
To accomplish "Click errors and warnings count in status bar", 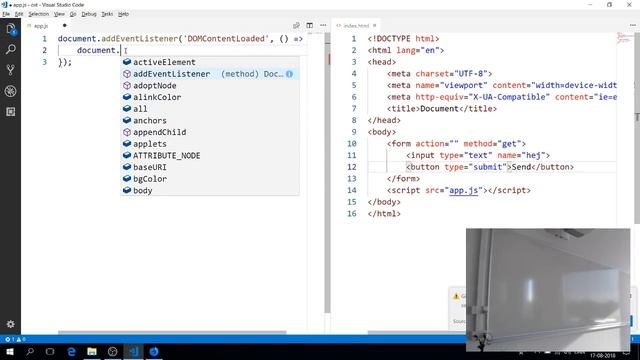I will 16,339.
